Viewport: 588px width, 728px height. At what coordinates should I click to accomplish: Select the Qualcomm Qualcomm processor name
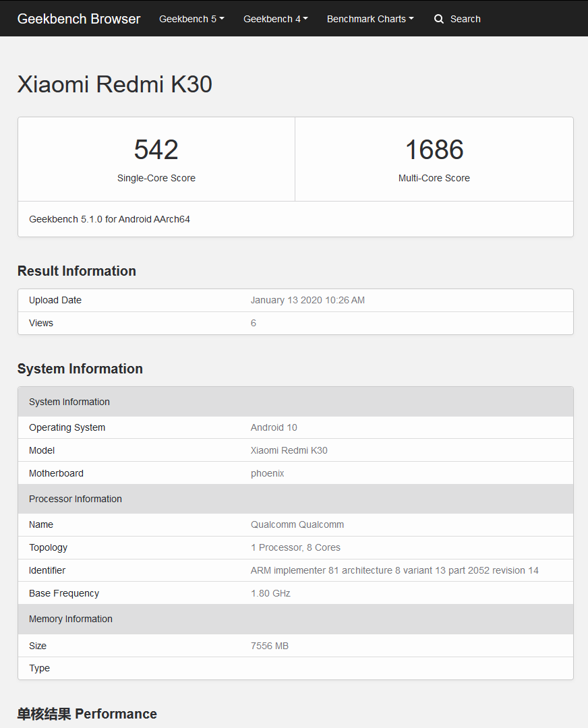298,524
